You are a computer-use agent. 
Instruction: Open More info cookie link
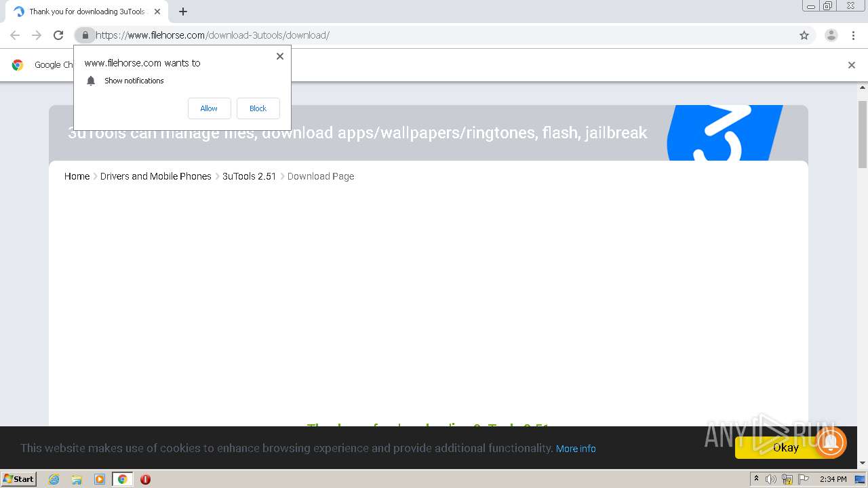coord(576,449)
